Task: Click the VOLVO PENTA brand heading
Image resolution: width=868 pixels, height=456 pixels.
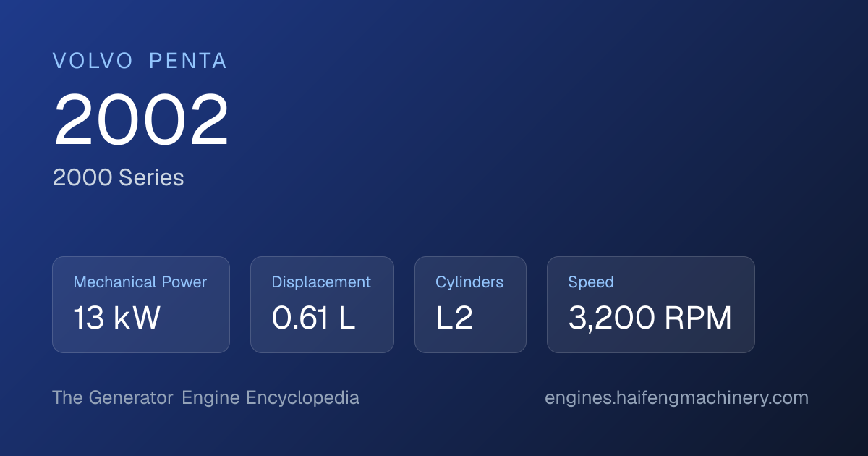Action: pyautogui.click(x=140, y=62)
